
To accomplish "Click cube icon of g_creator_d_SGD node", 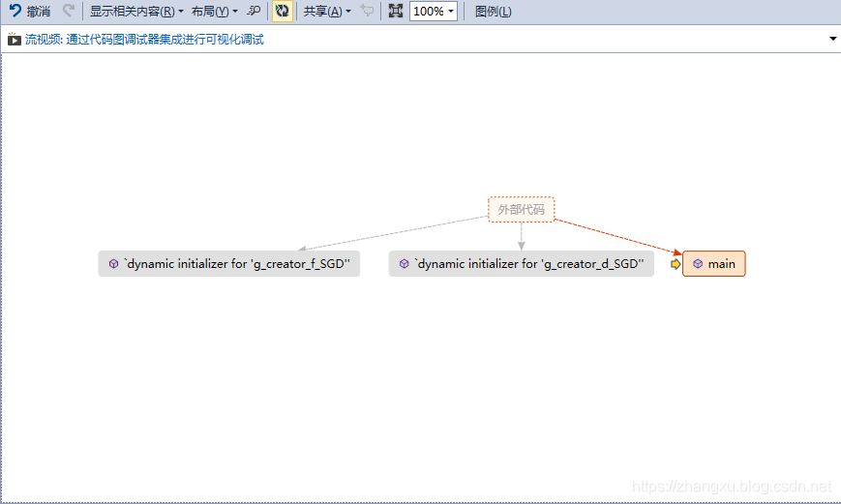I will point(405,264).
